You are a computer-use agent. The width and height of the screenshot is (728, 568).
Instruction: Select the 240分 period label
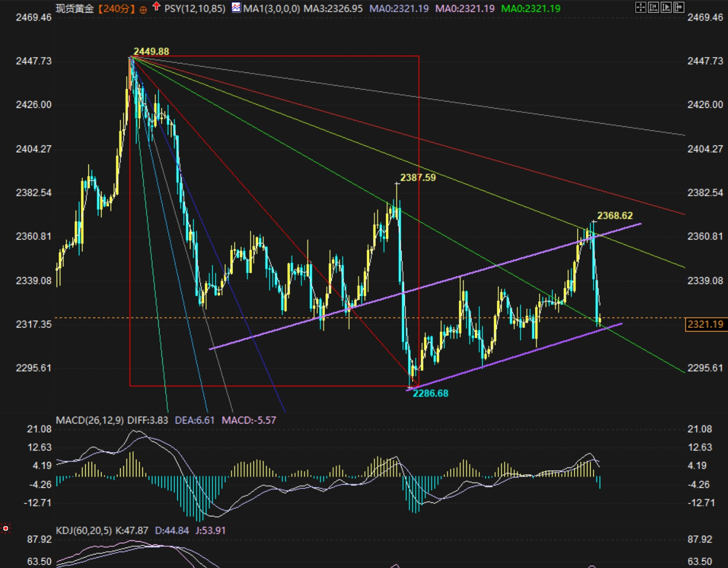click(x=117, y=9)
